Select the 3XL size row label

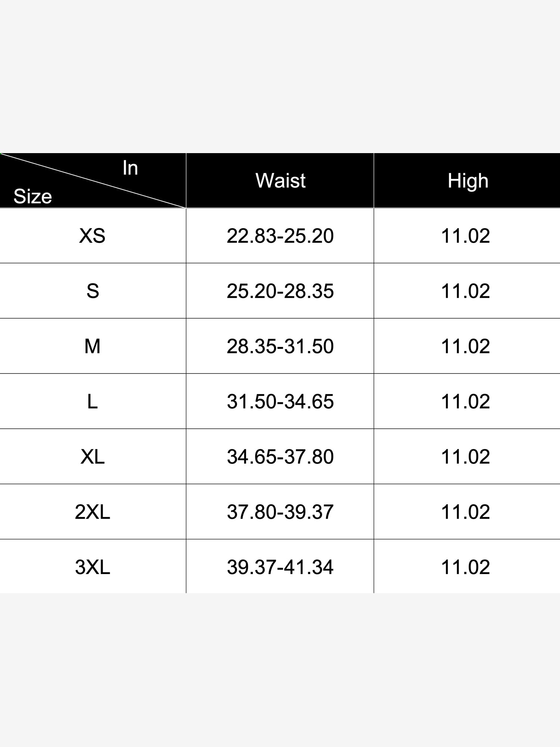pyautogui.click(x=92, y=567)
